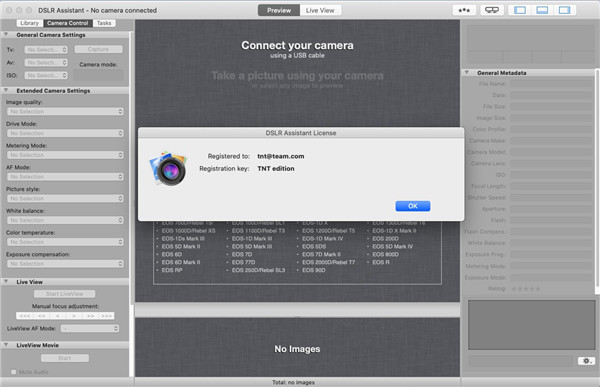
Task: Switch to the Live View segment at top
Action: pyautogui.click(x=320, y=10)
